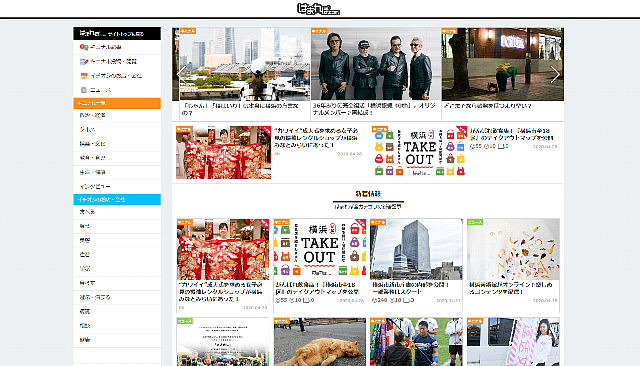Click the orange tag on the rugby players card
Image resolution: width=640 pixels, height=366 pixels.
(x=378, y=322)
